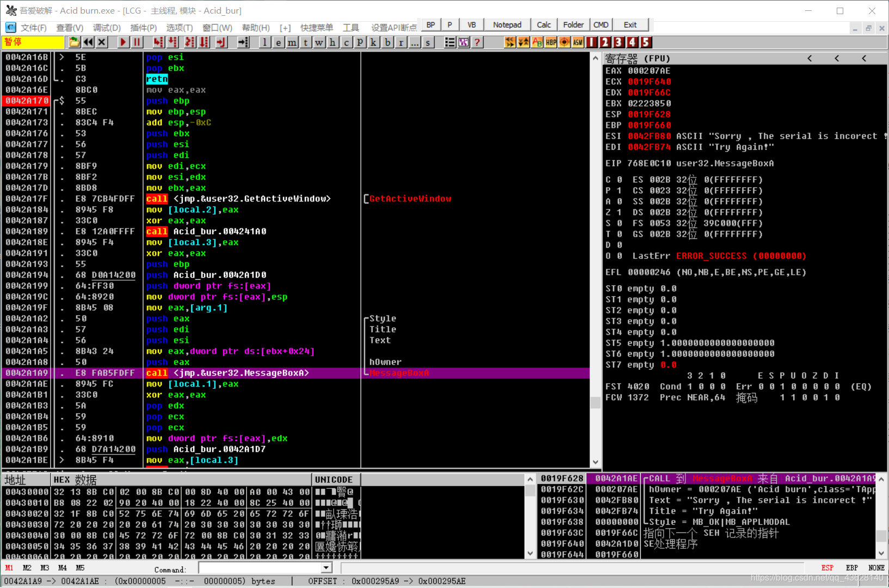Open Executable modules 'e' button

click(278, 42)
